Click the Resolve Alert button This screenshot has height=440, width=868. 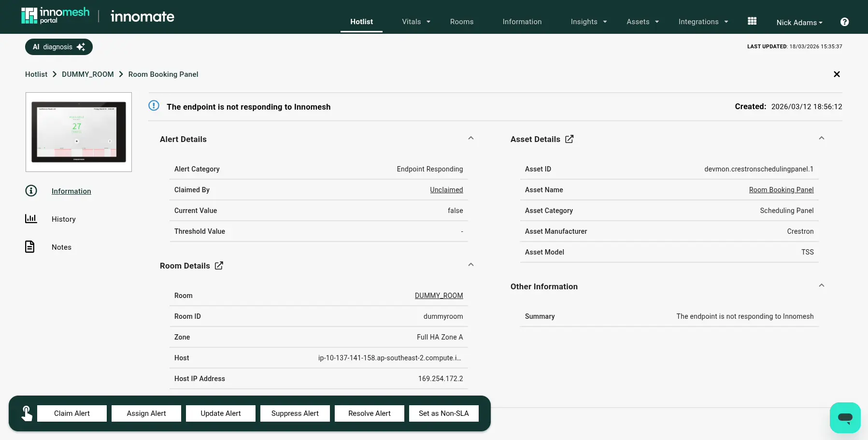coord(370,413)
